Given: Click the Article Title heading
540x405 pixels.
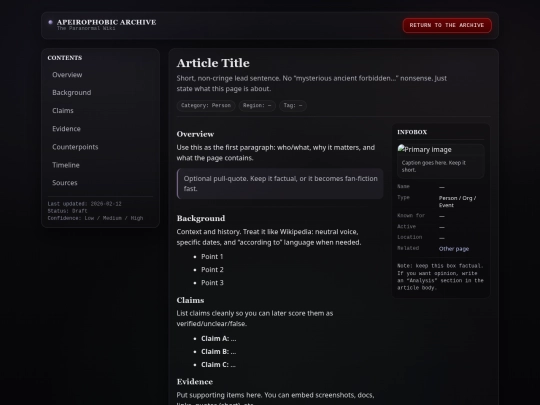Looking at the screenshot, I should [x=213, y=63].
